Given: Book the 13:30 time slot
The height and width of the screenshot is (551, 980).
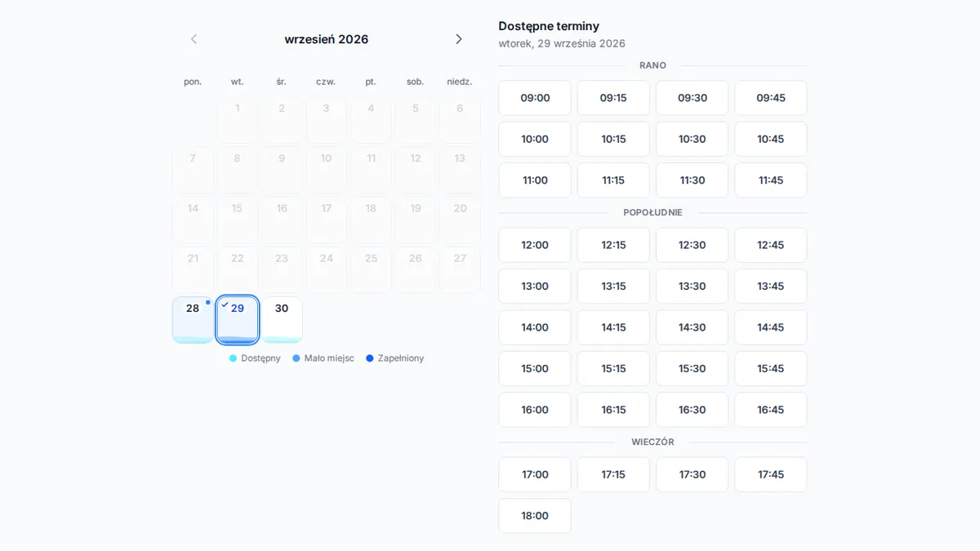Looking at the screenshot, I should [692, 287].
